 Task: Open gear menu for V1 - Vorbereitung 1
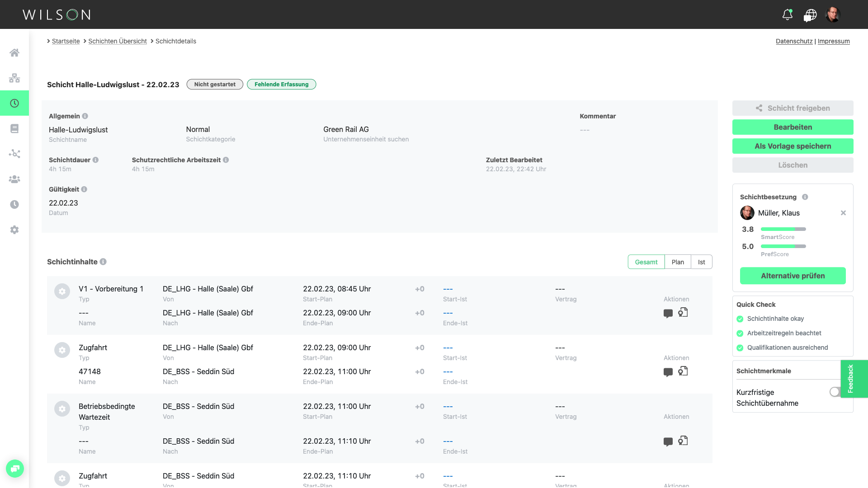(62, 291)
